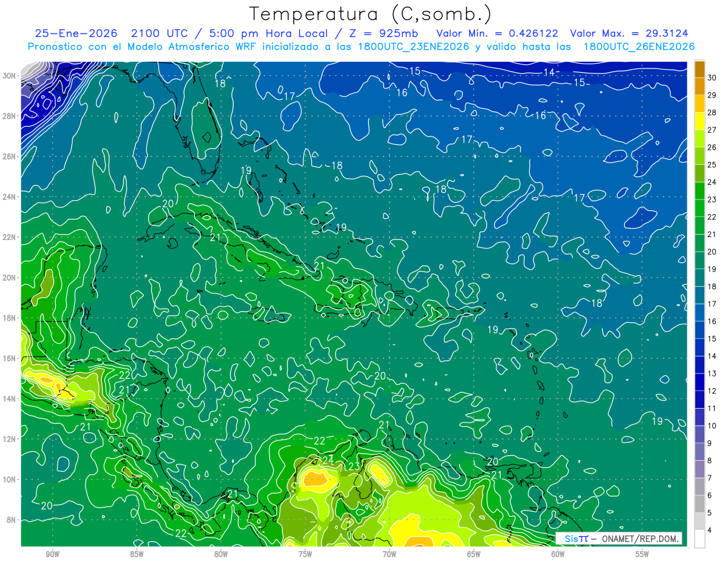Click the 11 value on color scale

[x=712, y=409]
